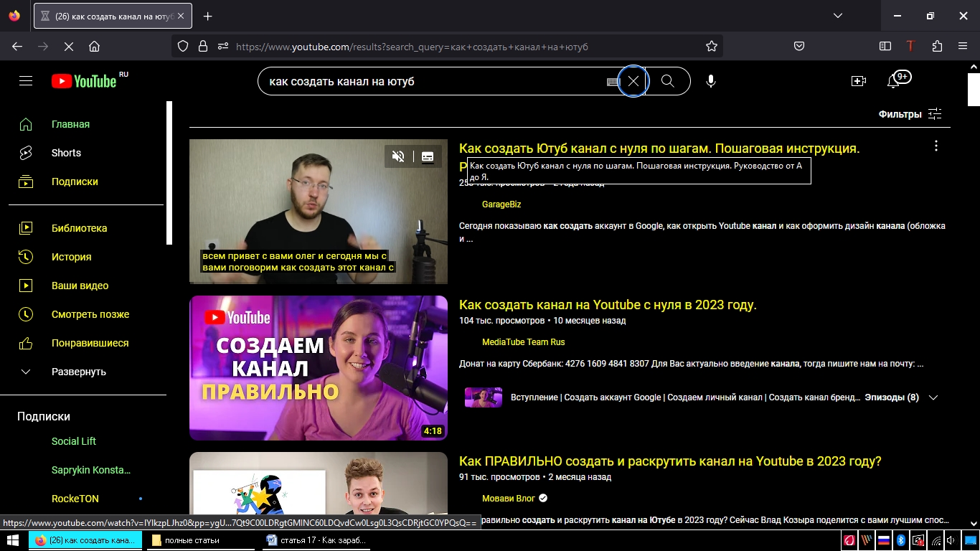This screenshot has height=551, width=980.
Task: Open the MediaTube Team Rus channel
Action: [x=523, y=342]
